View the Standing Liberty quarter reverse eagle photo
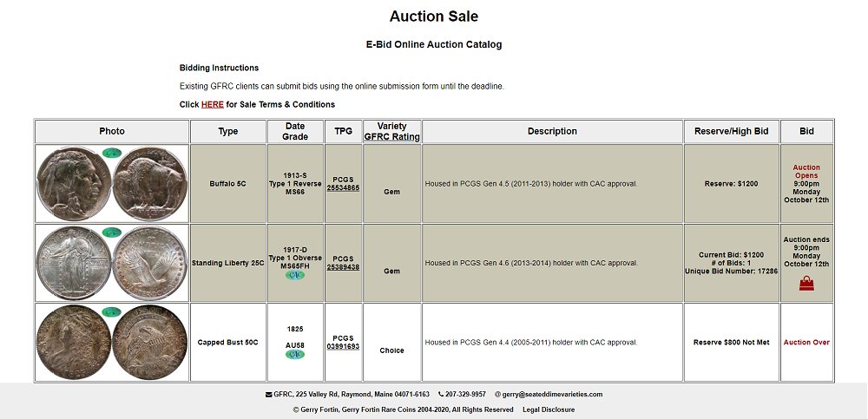868x419 pixels. [149, 264]
